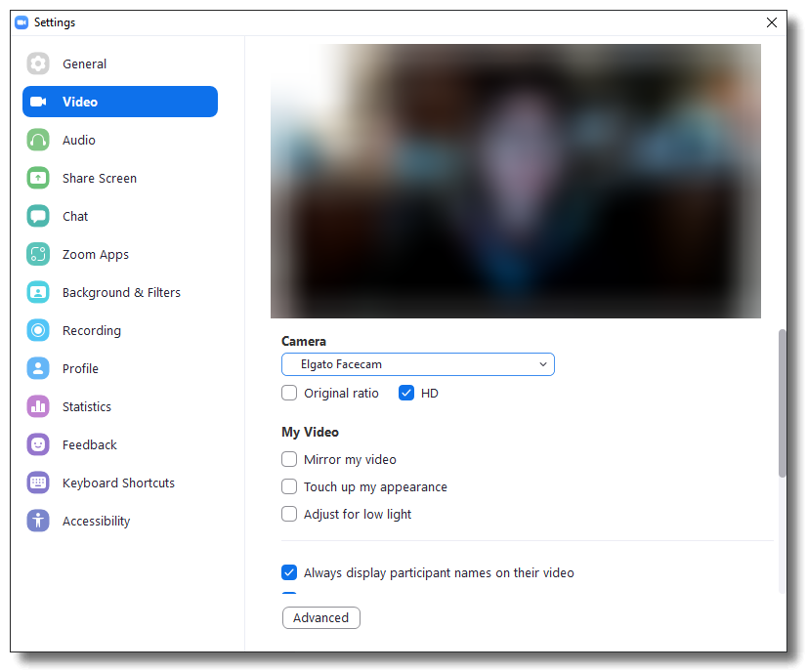This screenshot has height=672, width=807.
Task: Click the Background & Filters icon
Action: 38,292
